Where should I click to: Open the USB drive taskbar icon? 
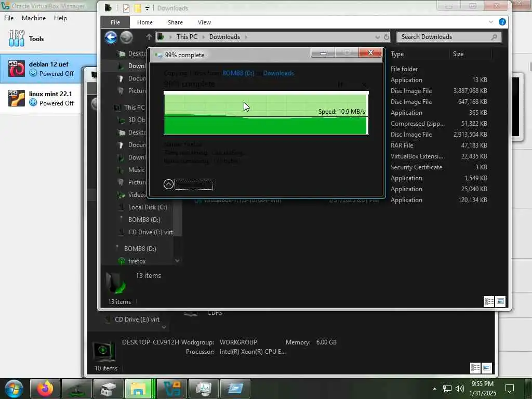[108, 389]
